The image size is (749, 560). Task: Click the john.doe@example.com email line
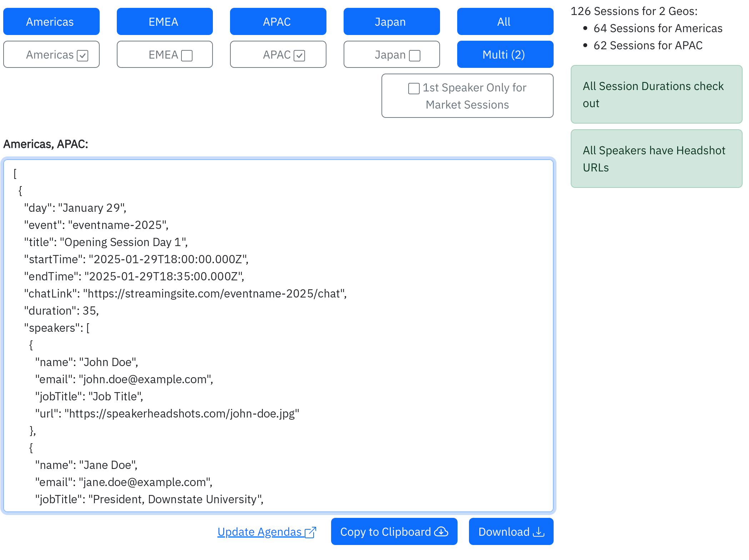pos(124,379)
